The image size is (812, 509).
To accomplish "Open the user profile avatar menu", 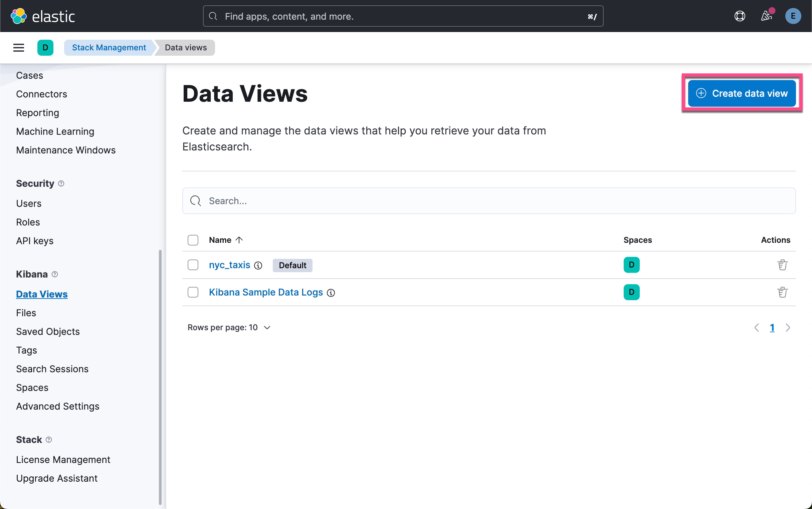I will tap(793, 16).
